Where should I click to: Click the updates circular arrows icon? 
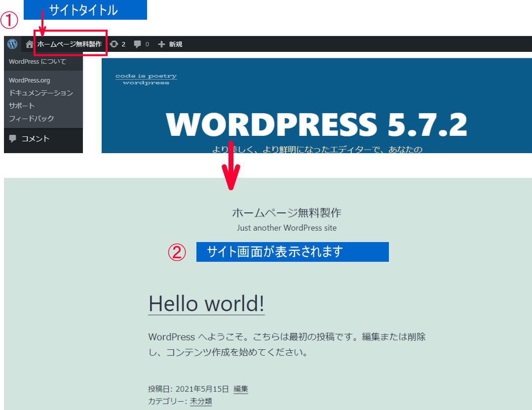(x=114, y=44)
